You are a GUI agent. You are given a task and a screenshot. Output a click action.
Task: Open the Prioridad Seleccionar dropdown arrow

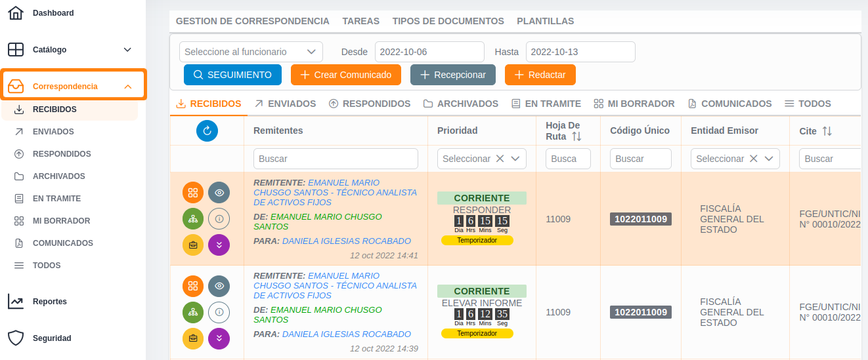pyautogui.click(x=515, y=159)
